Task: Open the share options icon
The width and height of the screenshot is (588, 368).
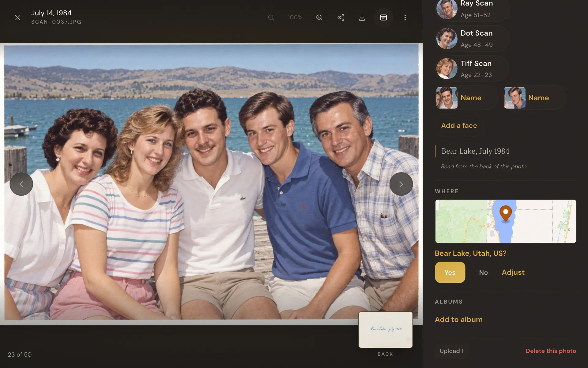Action: coord(341,17)
